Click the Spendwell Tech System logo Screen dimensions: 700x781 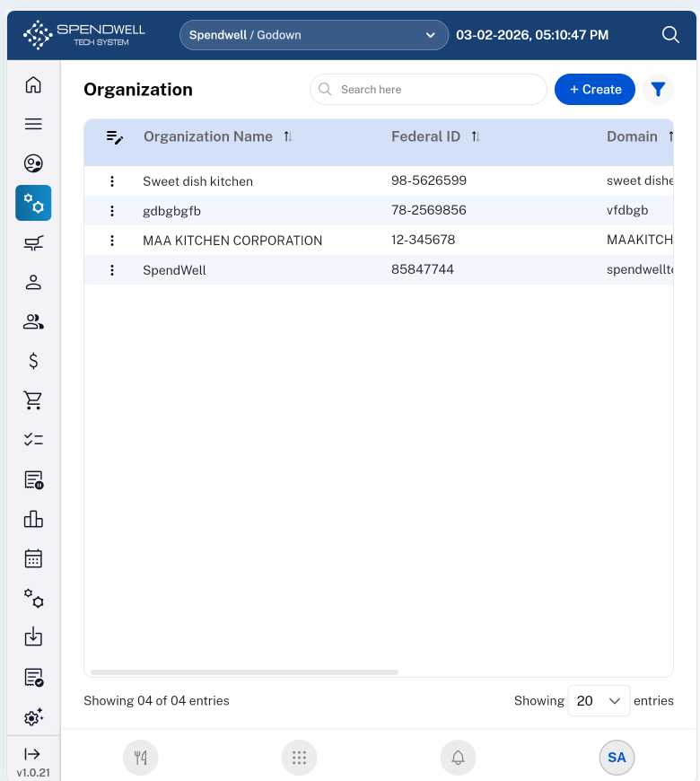click(84, 35)
